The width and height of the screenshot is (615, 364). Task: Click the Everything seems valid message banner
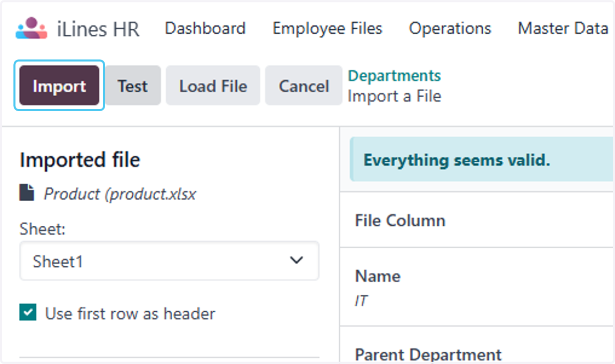point(482,160)
